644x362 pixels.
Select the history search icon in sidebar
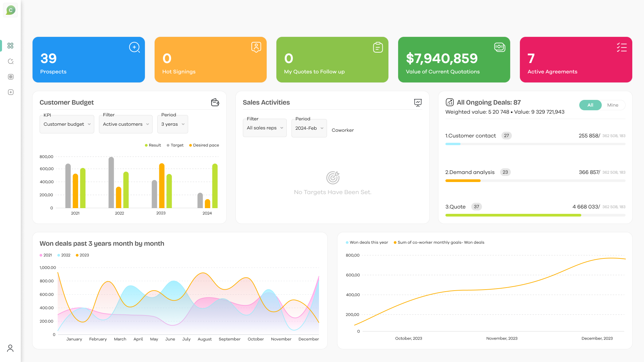[10, 61]
